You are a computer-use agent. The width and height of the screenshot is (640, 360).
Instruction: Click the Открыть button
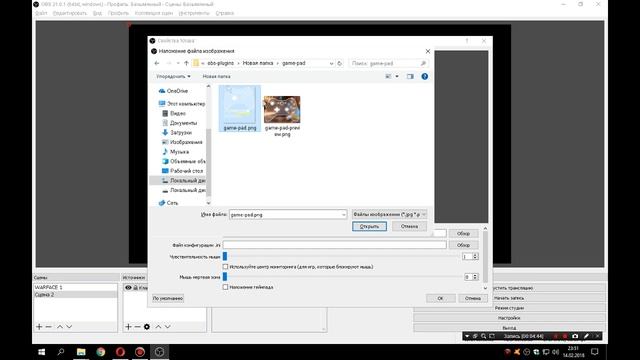pyautogui.click(x=369, y=226)
